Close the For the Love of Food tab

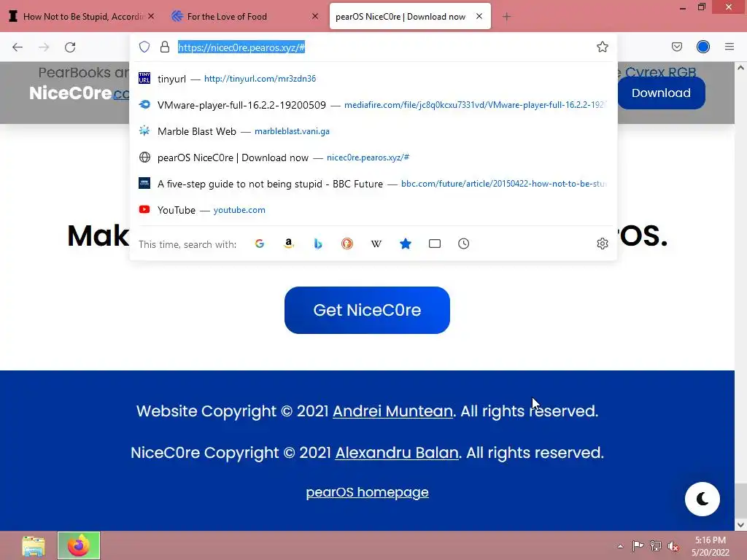pos(315,16)
